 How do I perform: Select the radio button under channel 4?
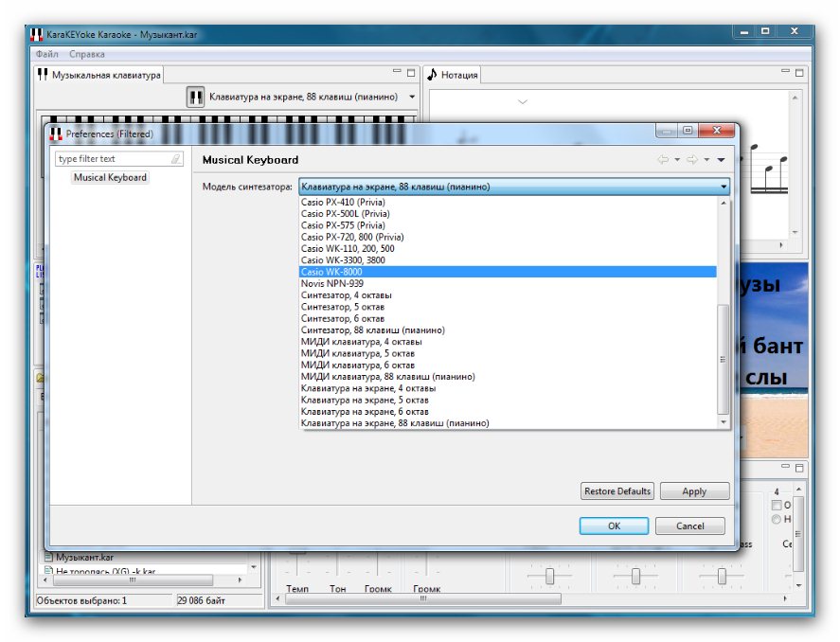[x=777, y=519]
